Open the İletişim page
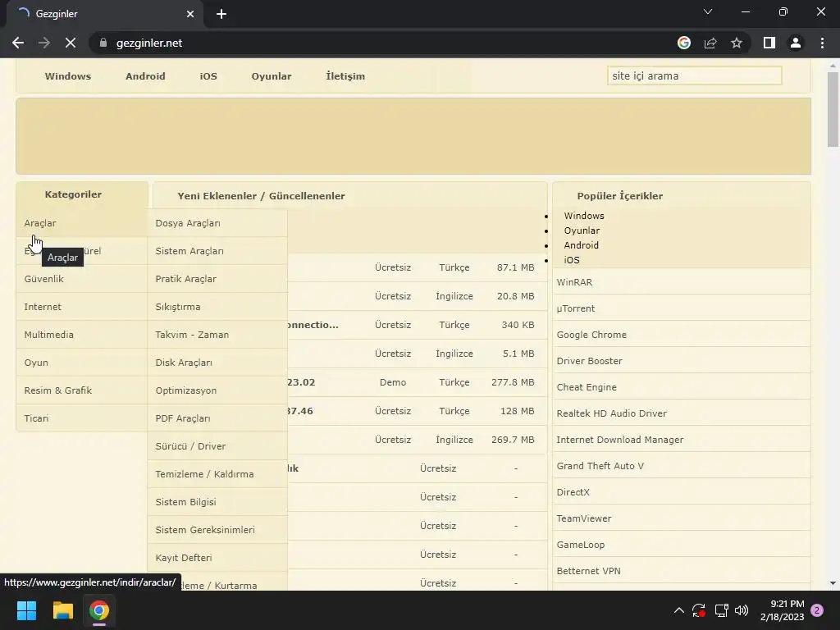The image size is (840, 630). pos(345,76)
